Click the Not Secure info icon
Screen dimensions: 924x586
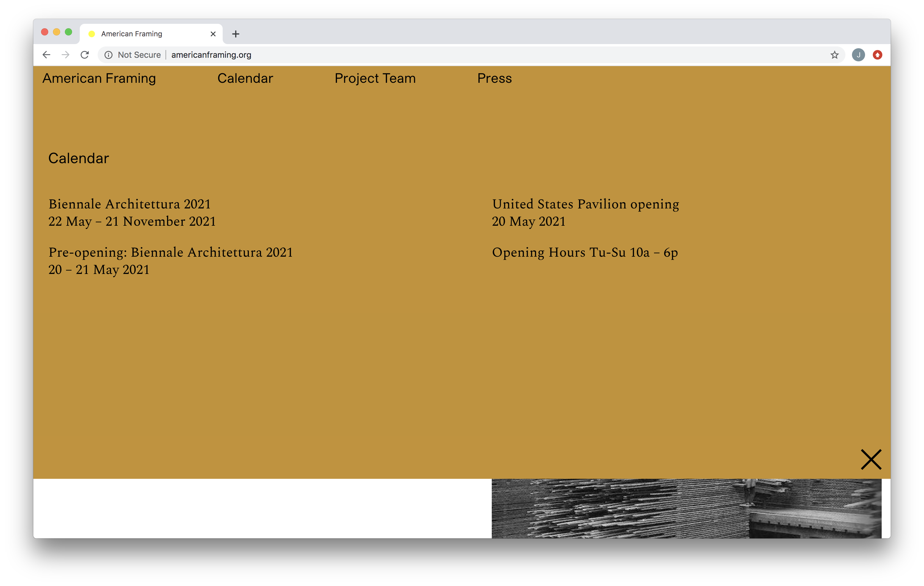(x=109, y=55)
